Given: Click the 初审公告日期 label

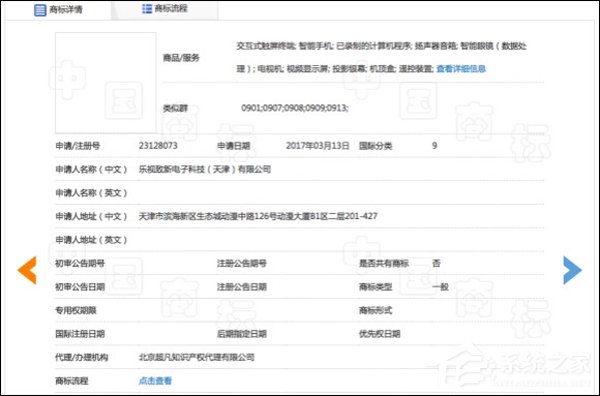Looking at the screenshot, I should pos(80,287).
